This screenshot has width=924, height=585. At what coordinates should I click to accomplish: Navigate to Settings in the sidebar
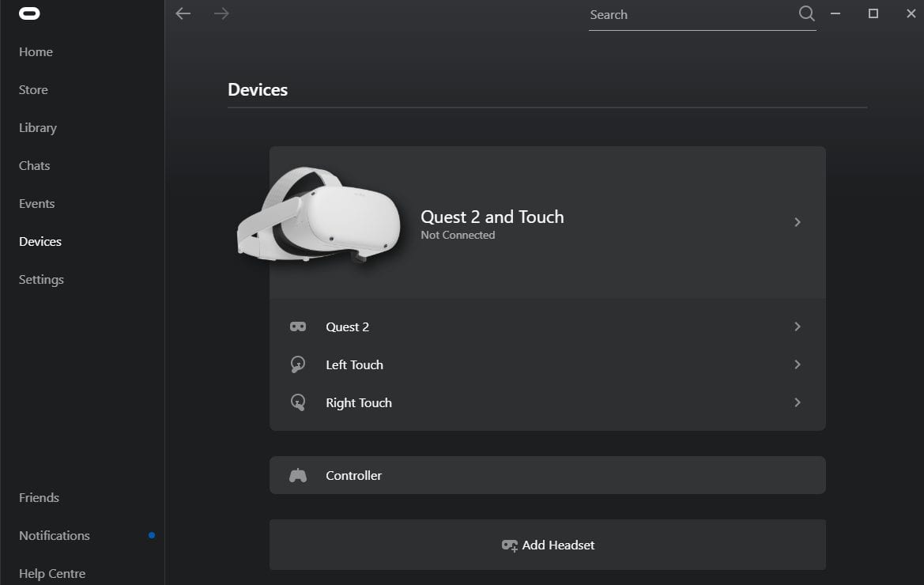40,279
